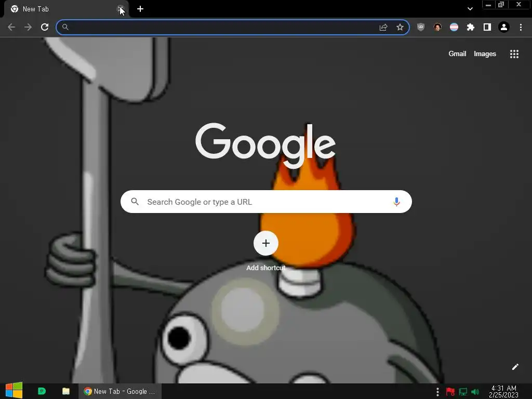Click the browser Forward arrow
Image resolution: width=532 pixels, height=399 pixels.
[x=28, y=27]
